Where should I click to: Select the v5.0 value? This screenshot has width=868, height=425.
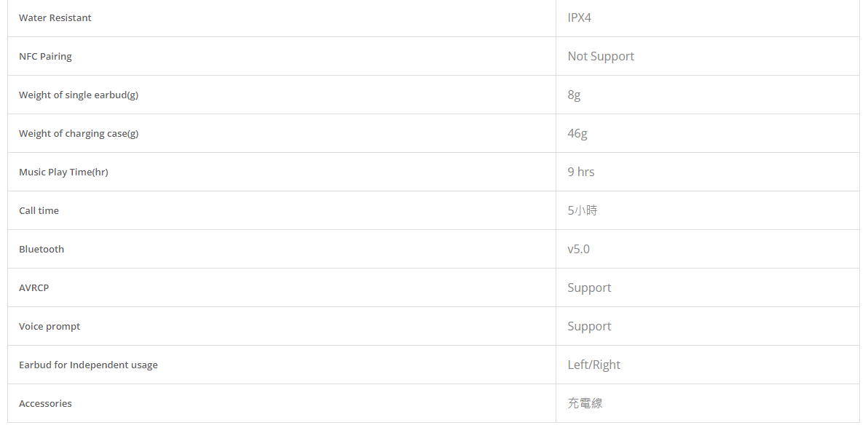pyautogui.click(x=578, y=249)
